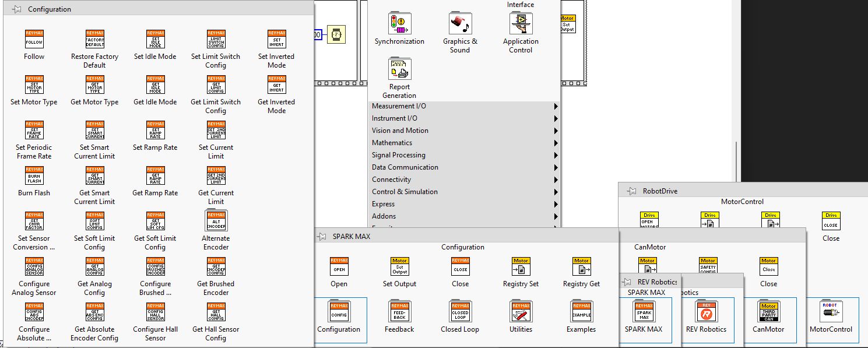The height and width of the screenshot is (348, 868).
Task: Choose the Get Current Limit VI
Action: point(216,175)
